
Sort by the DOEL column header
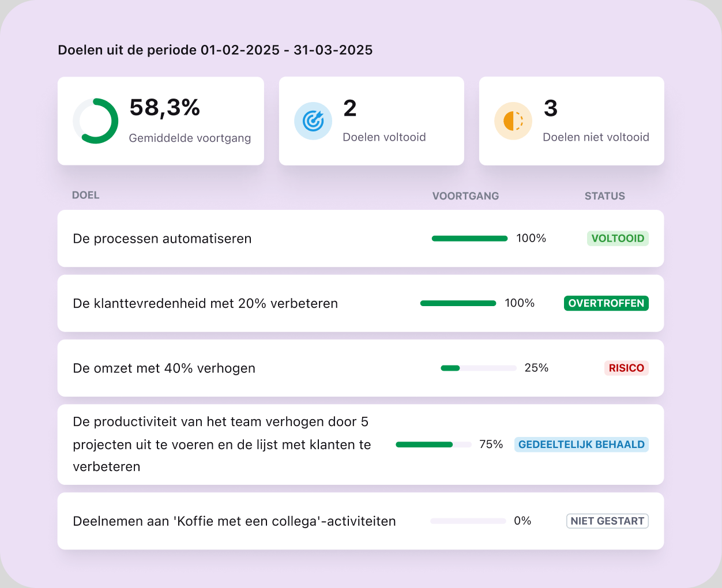point(85,195)
